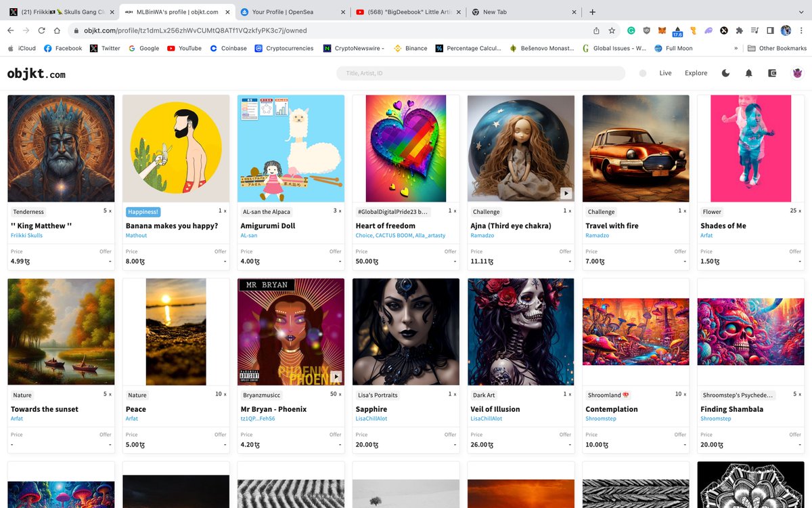Open artist Shroomstep under Contemplation
Screen dimensions: 812x508
coord(601,419)
